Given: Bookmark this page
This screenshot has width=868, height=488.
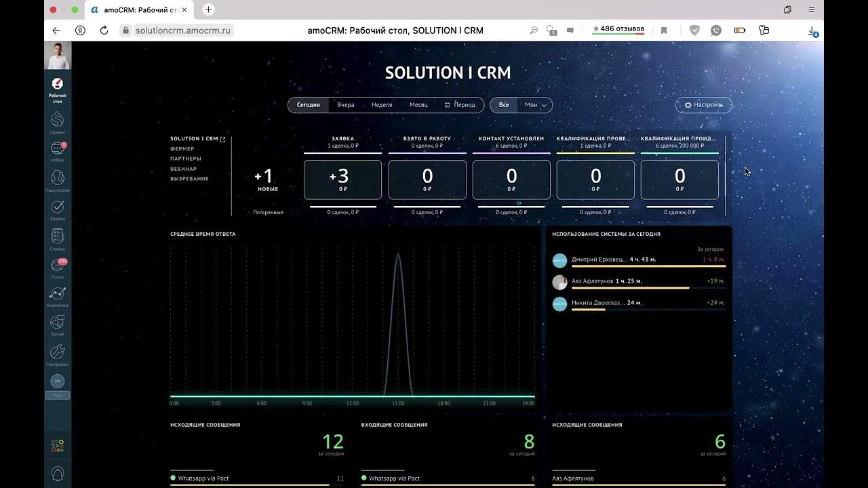Looking at the screenshot, I should (664, 30).
